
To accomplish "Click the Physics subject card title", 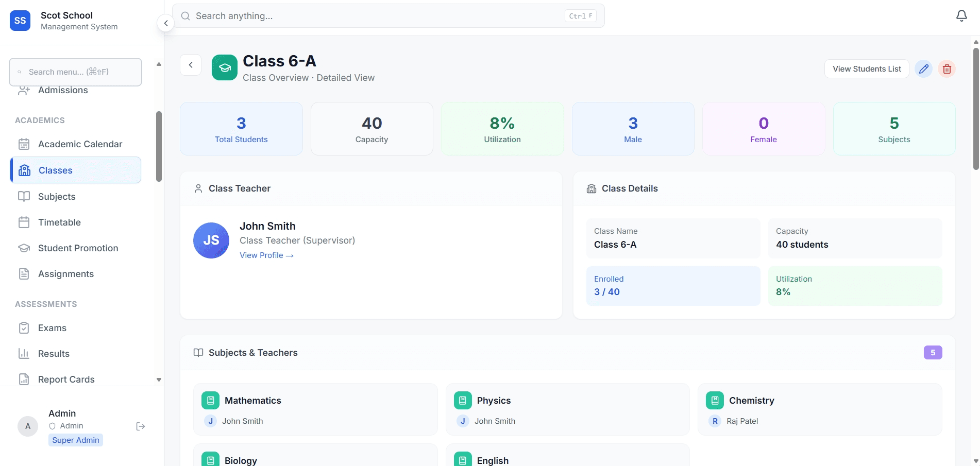I will (494, 401).
